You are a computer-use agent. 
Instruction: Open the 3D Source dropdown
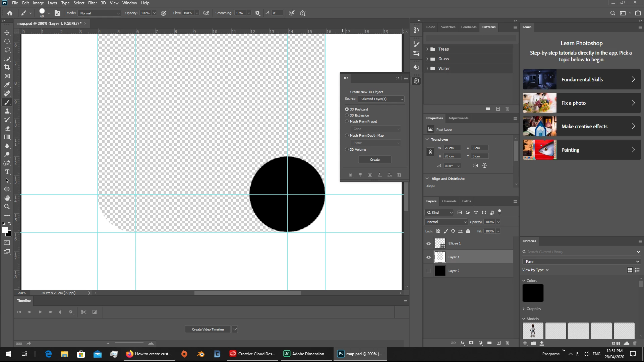[381, 99]
